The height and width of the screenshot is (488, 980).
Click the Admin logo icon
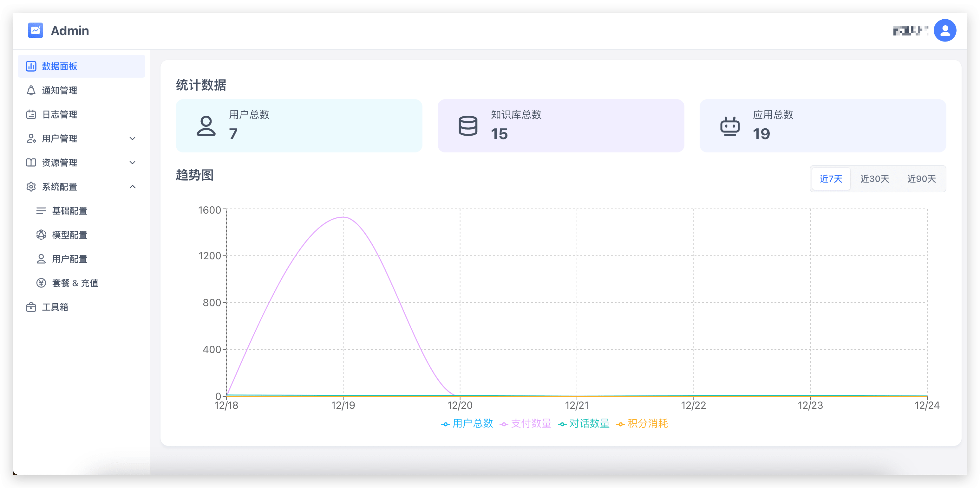click(36, 30)
